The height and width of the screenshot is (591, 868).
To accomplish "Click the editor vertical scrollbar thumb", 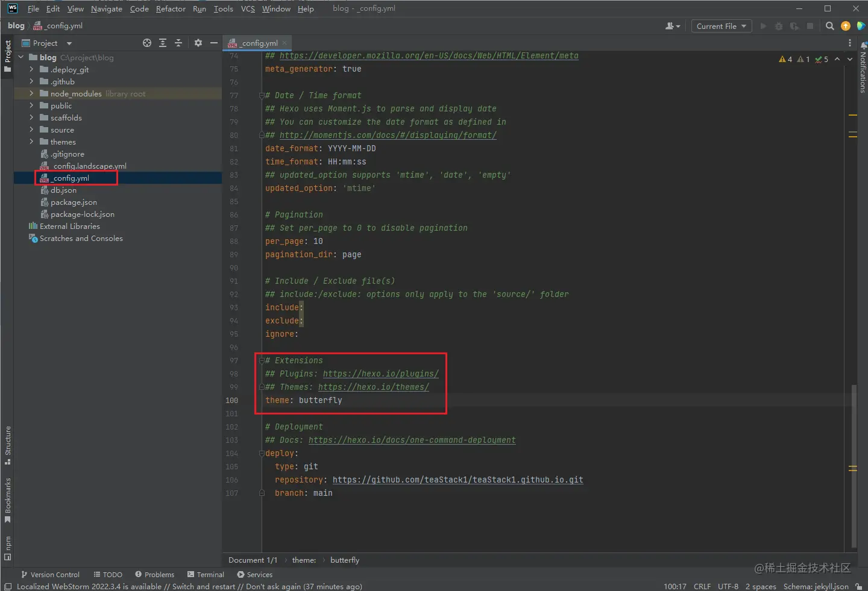I will (x=854, y=465).
